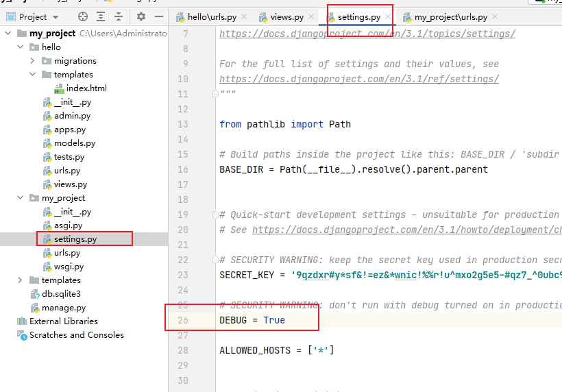Click the from pathlib import Path line
This screenshot has height=392, width=562.
285,124
